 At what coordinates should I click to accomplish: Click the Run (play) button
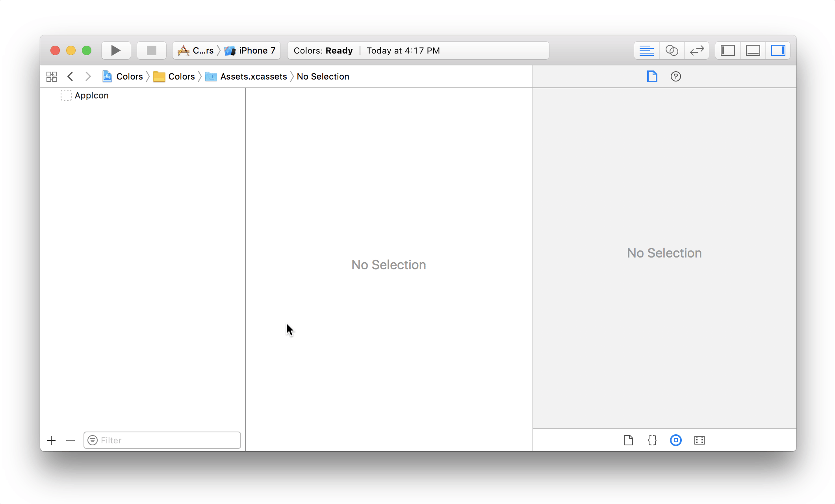click(116, 50)
